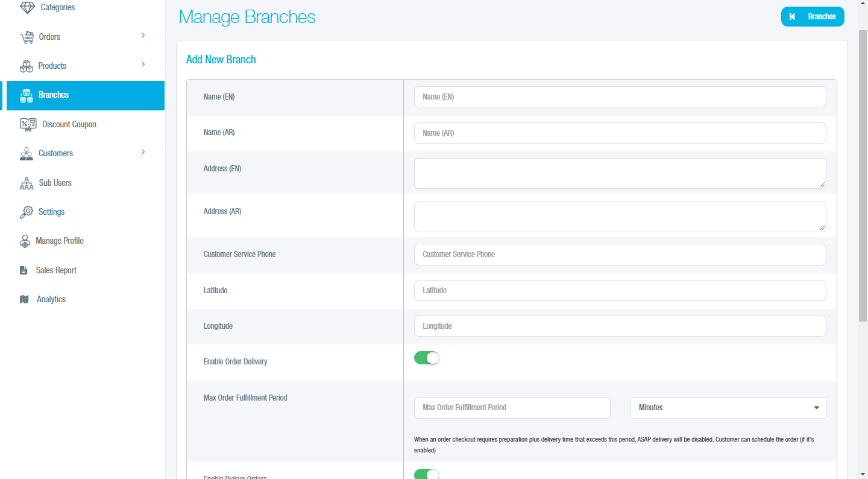Click the Orders shopping cart icon
This screenshot has height=479, width=868.
pos(27,37)
